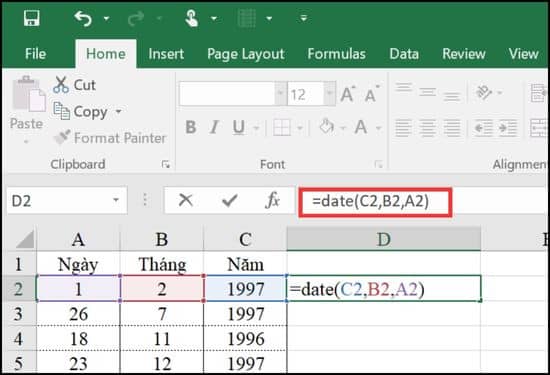
Task: Click Increase Indent icon
Action: pyautogui.click(x=508, y=128)
